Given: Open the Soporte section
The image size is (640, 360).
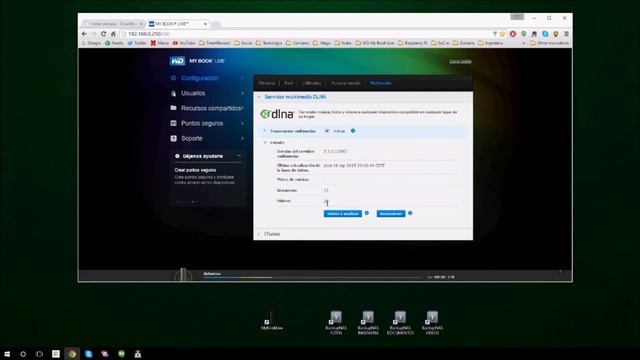Looking at the screenshot, I should pyautogui.click(x=192, y=138).
